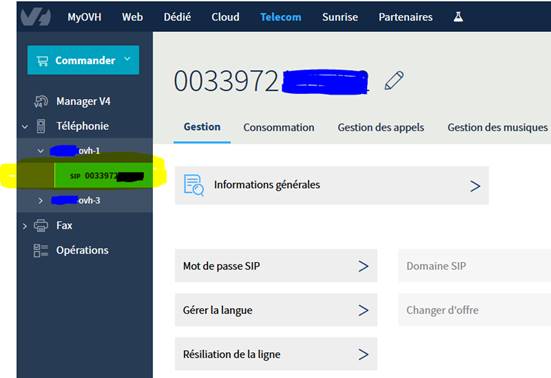Click the Commander button
The image size is (551, 378).
pos(83,60)
